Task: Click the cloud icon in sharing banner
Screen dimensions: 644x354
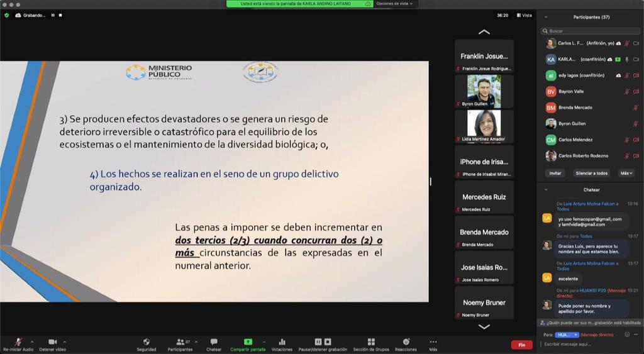Action: (367, 4)
